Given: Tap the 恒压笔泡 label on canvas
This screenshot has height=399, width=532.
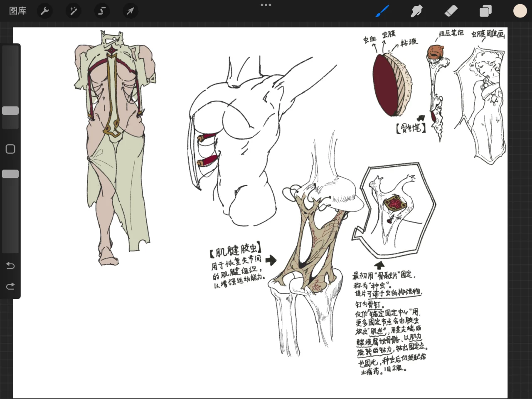Looking at the screenshot, I should 451,33.
